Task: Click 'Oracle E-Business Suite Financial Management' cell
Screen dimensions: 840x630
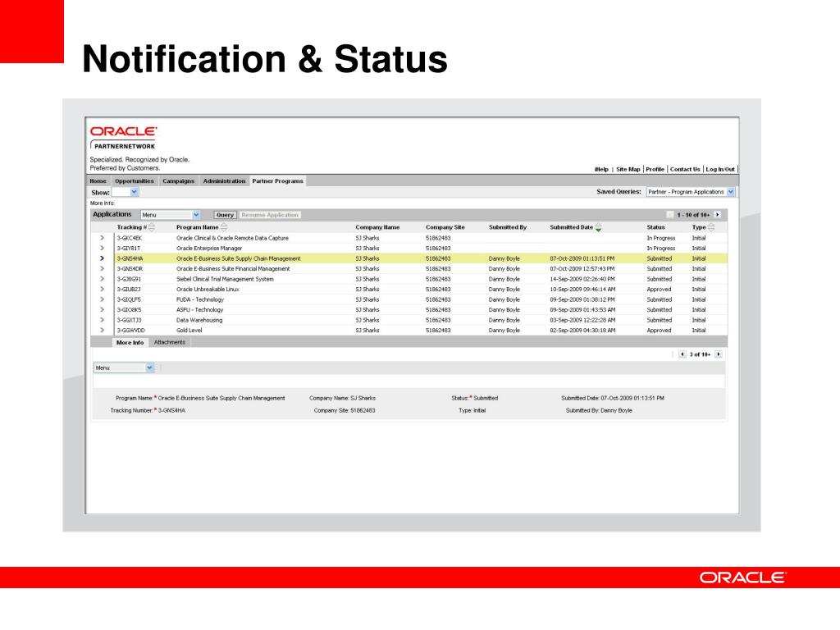Action: coord(233,268)
